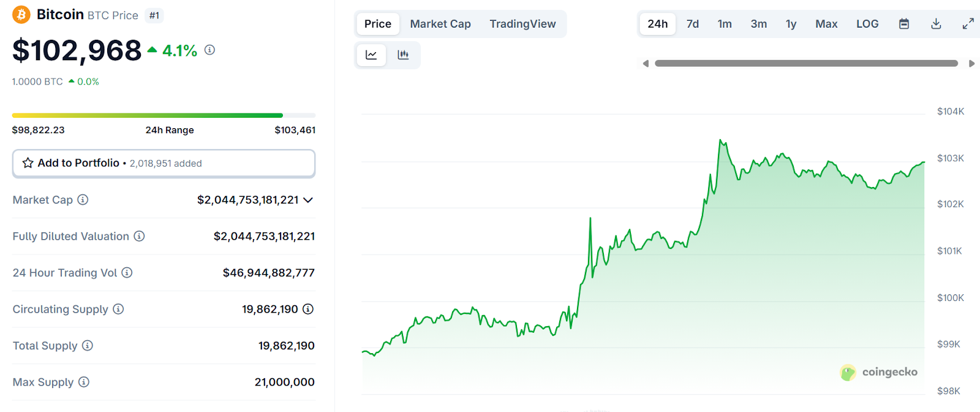Click the Add to Portfolio button
Screen dimensions: 980x412
(164, 163)
